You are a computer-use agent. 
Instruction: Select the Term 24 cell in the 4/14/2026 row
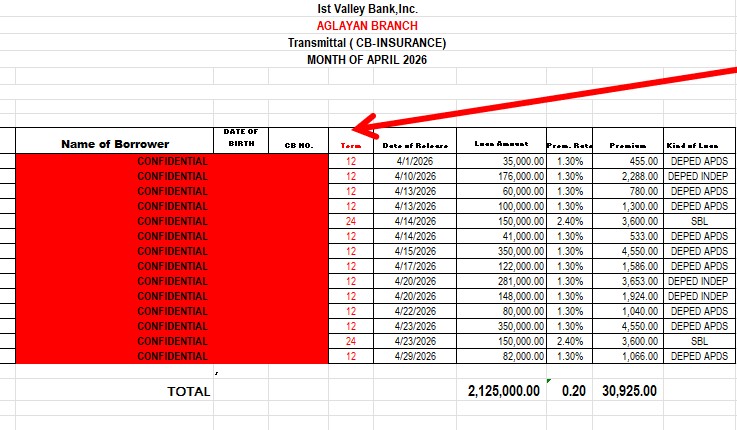click(351, 221)
